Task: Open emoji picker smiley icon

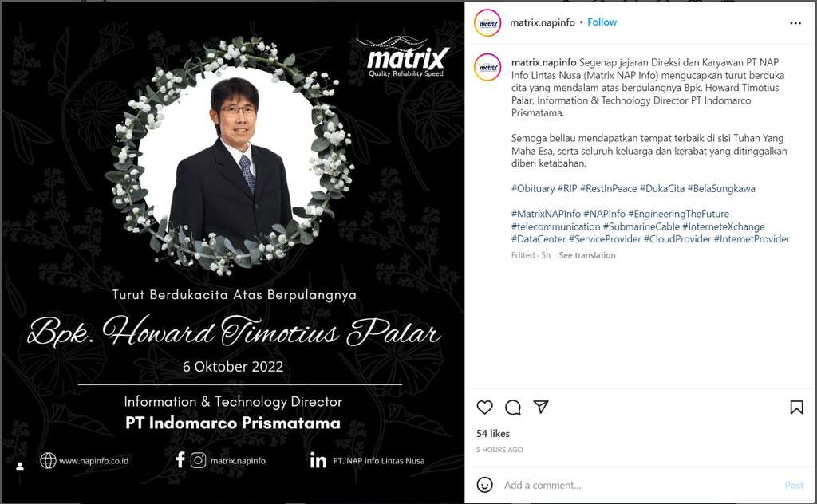Action: [484, 485]
